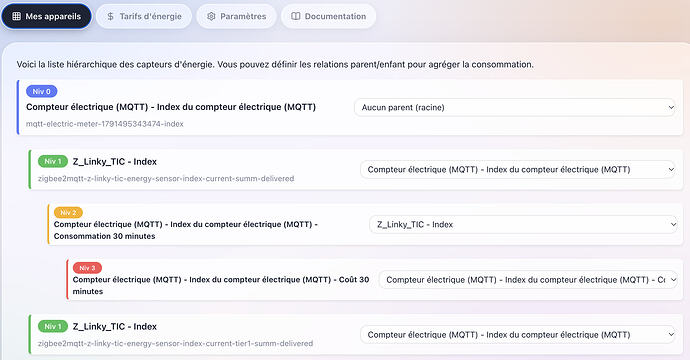Viewport: 690px width, 360px height.
Task: Click the red 'Niv 3' badge
Action: tap(87, 268)
